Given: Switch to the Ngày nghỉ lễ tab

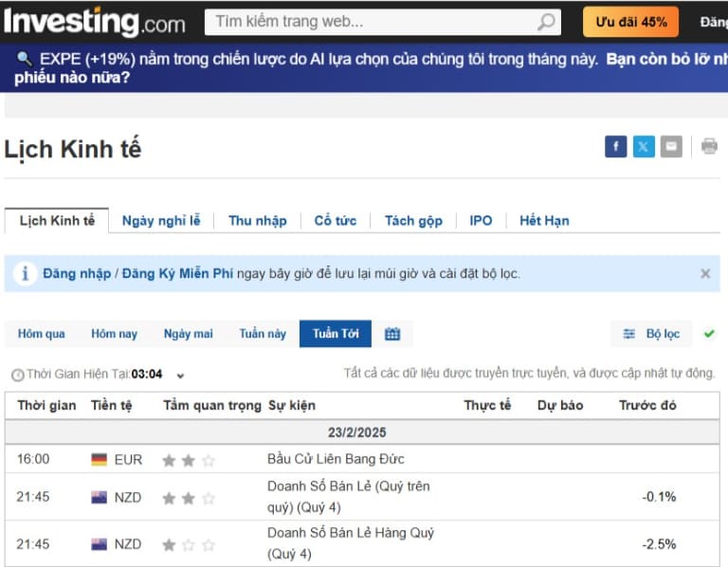Looking at the screenshot, I should 161,221.
